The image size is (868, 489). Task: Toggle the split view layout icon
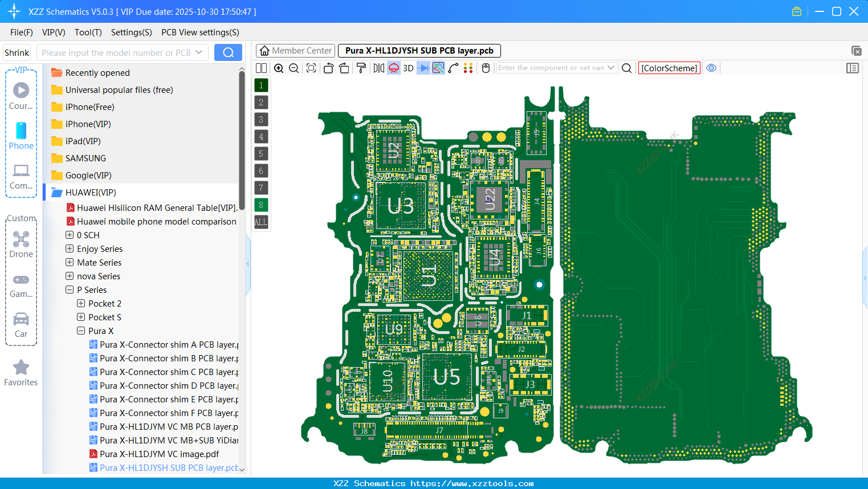tap(261, 68)
